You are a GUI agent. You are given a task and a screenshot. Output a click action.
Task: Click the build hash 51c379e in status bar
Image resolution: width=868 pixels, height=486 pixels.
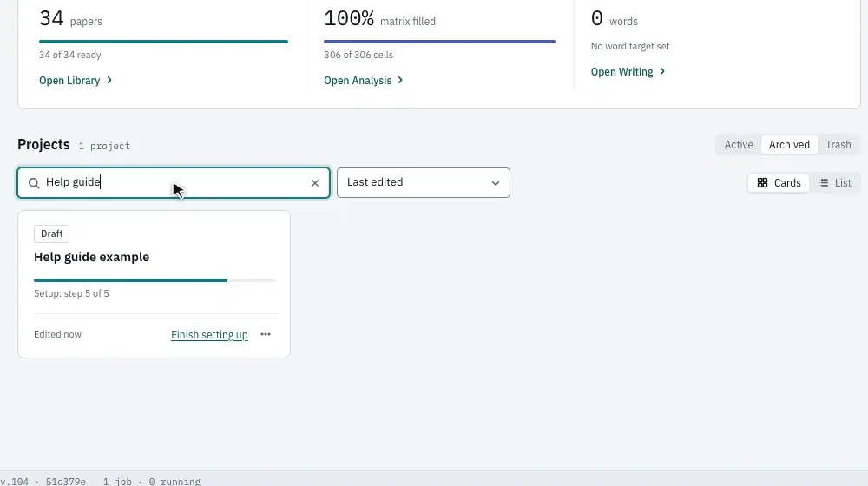pos(66,481)
